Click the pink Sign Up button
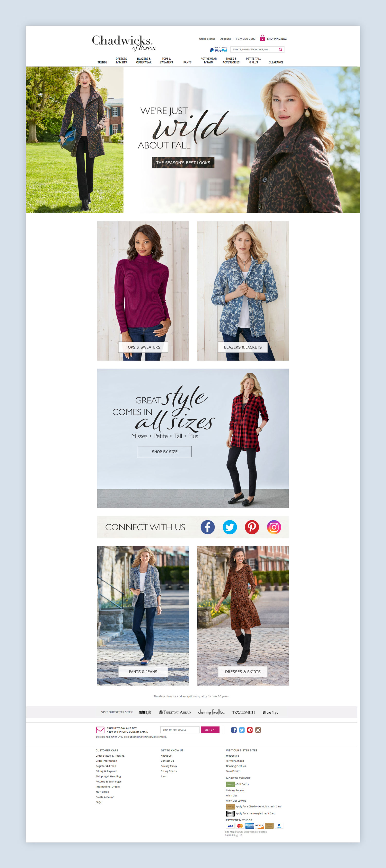This screenshot has width=386, height=868. [210, 730]
